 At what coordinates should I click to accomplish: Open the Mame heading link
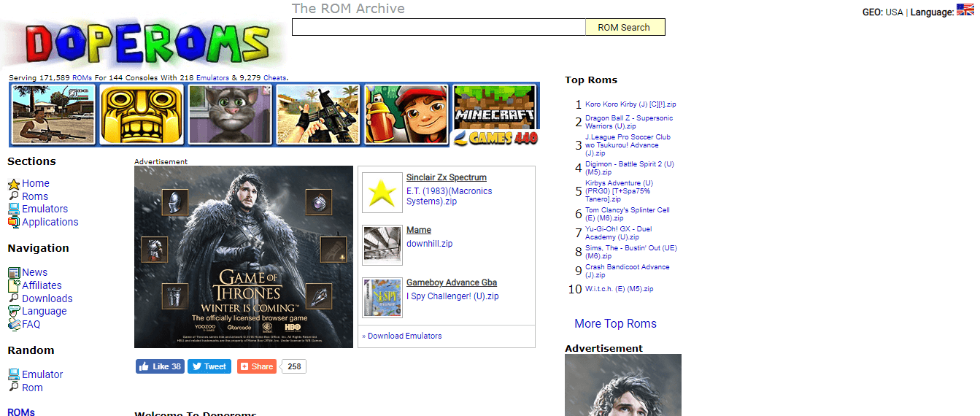419,230
